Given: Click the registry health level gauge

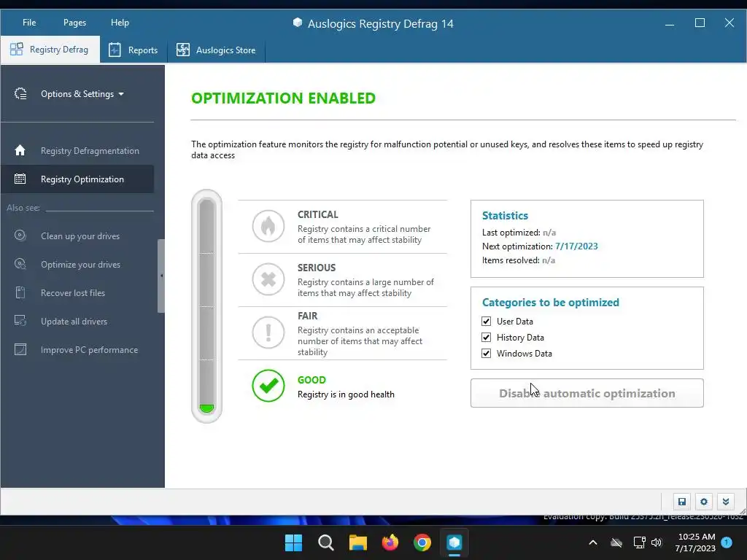Looking at the screenshot, I should pos(206,306).
